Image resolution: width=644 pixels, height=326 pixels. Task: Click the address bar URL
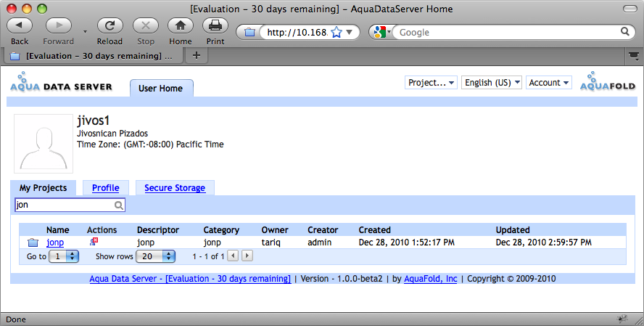(x=297, y=32)
